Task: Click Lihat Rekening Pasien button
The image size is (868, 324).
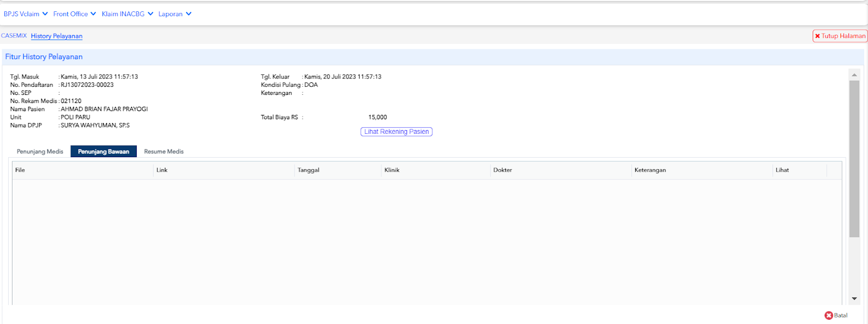Action: [397, 132]
